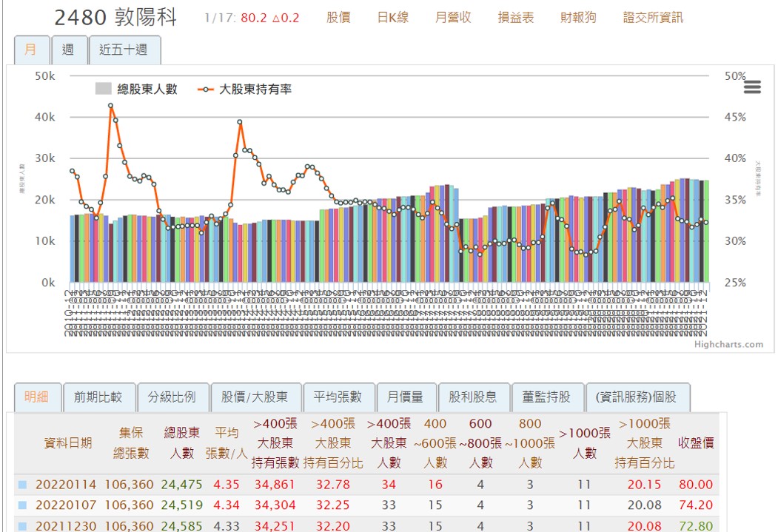The width and height of the screenshot is (778, 532).
Task: Select the 近五十週 chart tab
Action: coord(124,50)
